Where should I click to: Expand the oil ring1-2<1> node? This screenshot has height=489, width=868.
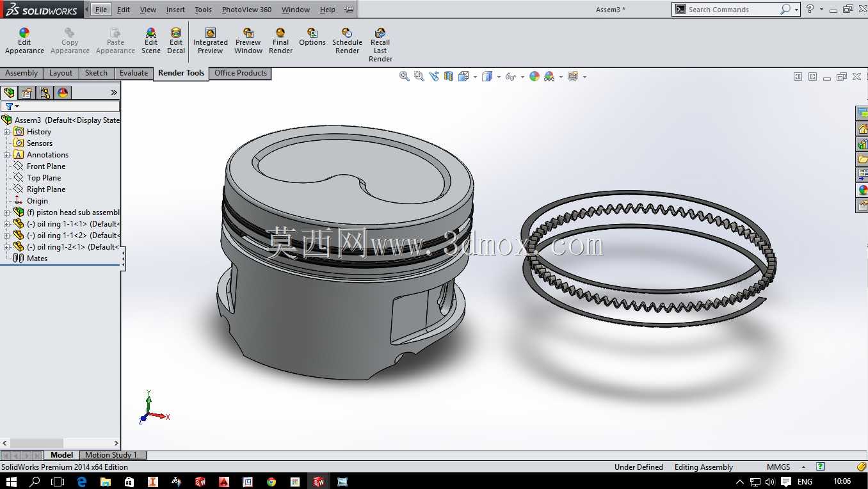click(x=7, y=247)
